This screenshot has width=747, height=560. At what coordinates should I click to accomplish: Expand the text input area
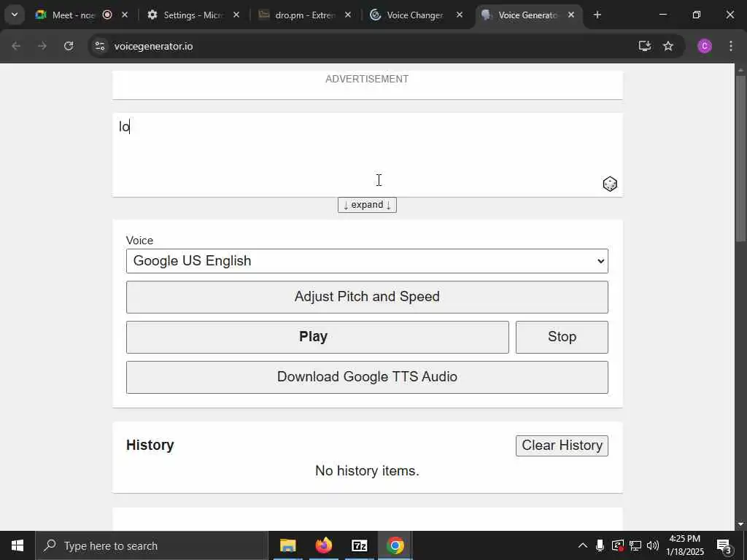tap(367, 205)
